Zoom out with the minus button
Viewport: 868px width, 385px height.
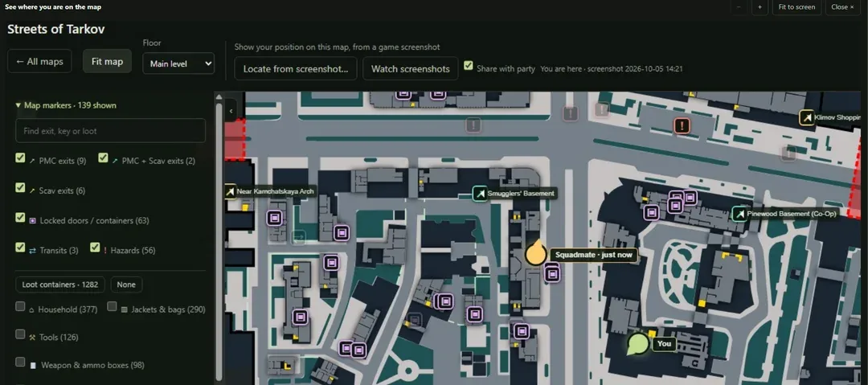pyautogui.click(x=739, y=7)
